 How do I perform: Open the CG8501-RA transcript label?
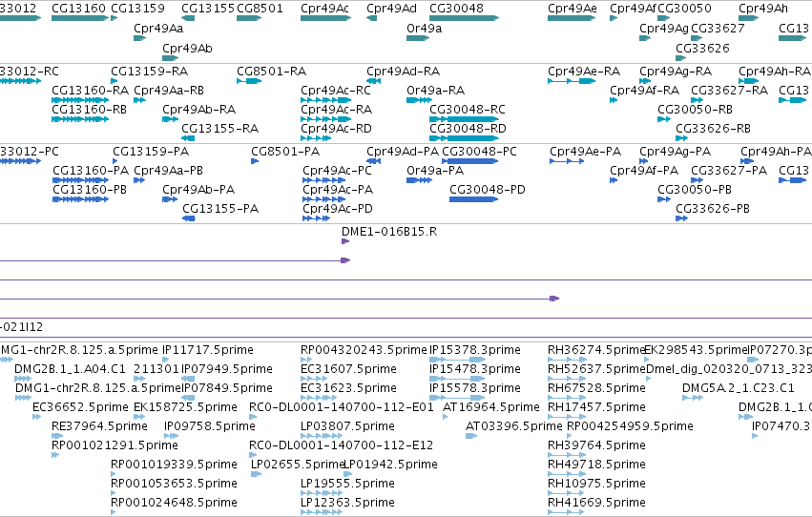[x=271, y=71]
